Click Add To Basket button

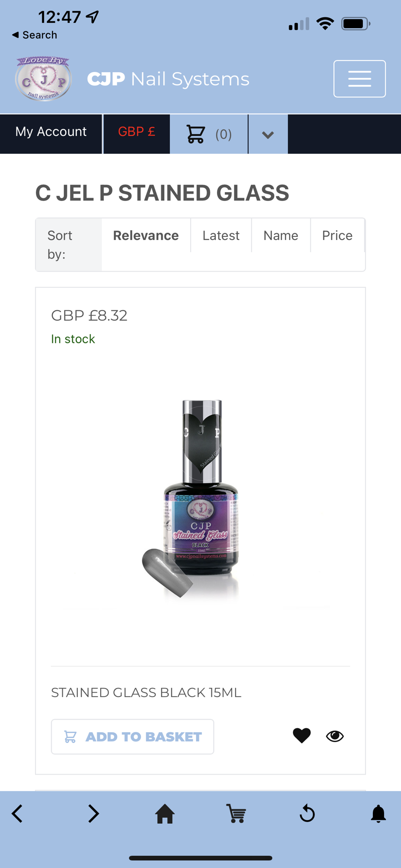[x=132, y=736]
